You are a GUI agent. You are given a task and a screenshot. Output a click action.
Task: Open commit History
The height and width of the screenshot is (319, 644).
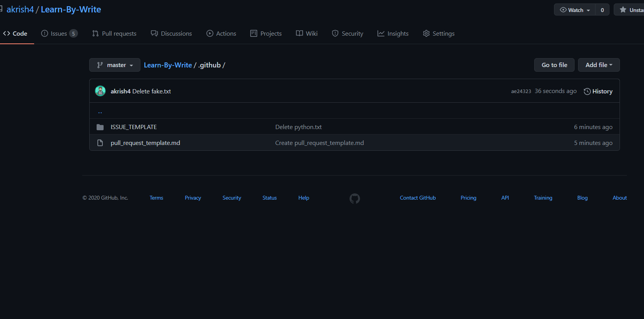(x=598, y=91)
